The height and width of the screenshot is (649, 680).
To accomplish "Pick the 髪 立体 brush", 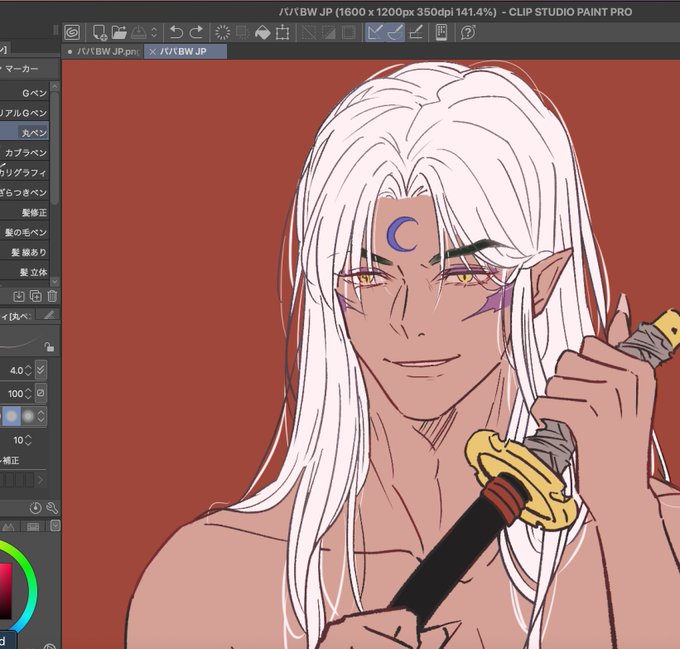I will [24, 272].
